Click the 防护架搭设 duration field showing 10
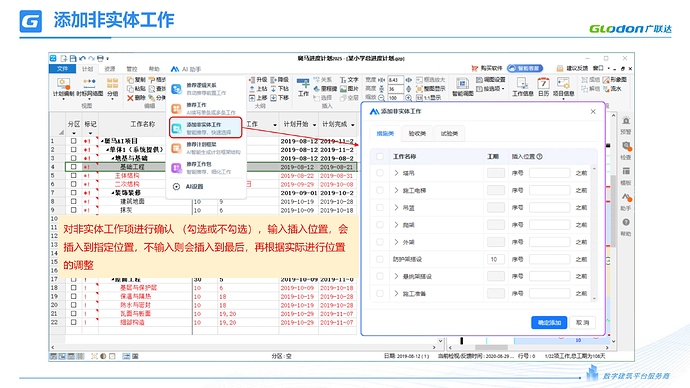 [x=495, y=259]
